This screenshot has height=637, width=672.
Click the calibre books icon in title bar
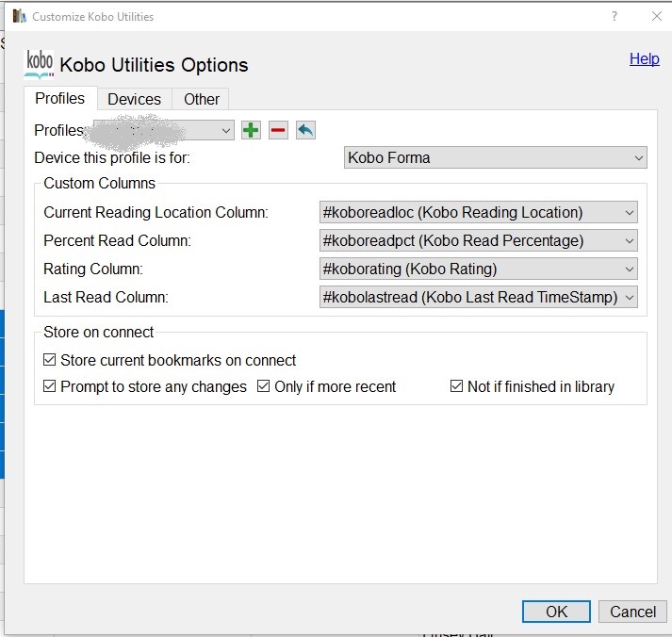pyautogui.click(x=19, y=16)
